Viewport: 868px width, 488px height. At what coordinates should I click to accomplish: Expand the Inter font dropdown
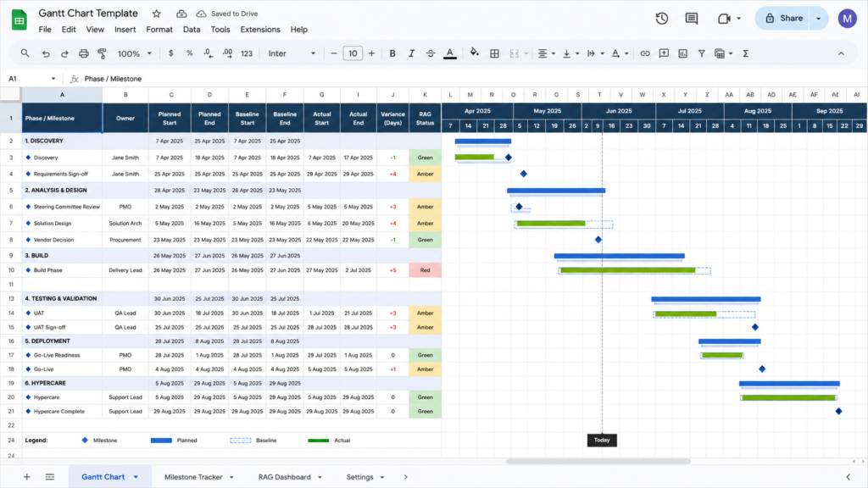[292, 53]
